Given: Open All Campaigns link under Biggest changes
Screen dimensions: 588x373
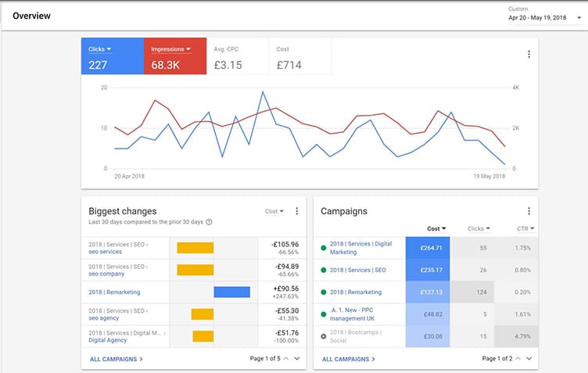Looking at the screenshot, I should [x=115, y=359].
